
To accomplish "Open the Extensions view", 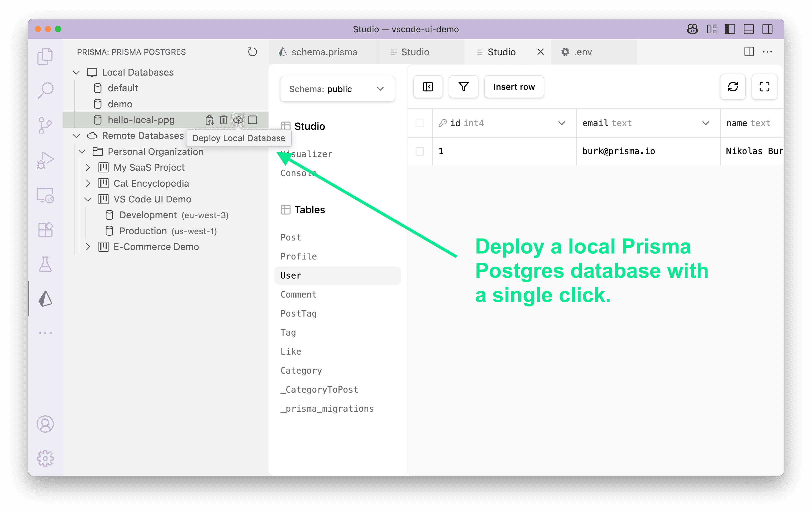I will point(45,229).
